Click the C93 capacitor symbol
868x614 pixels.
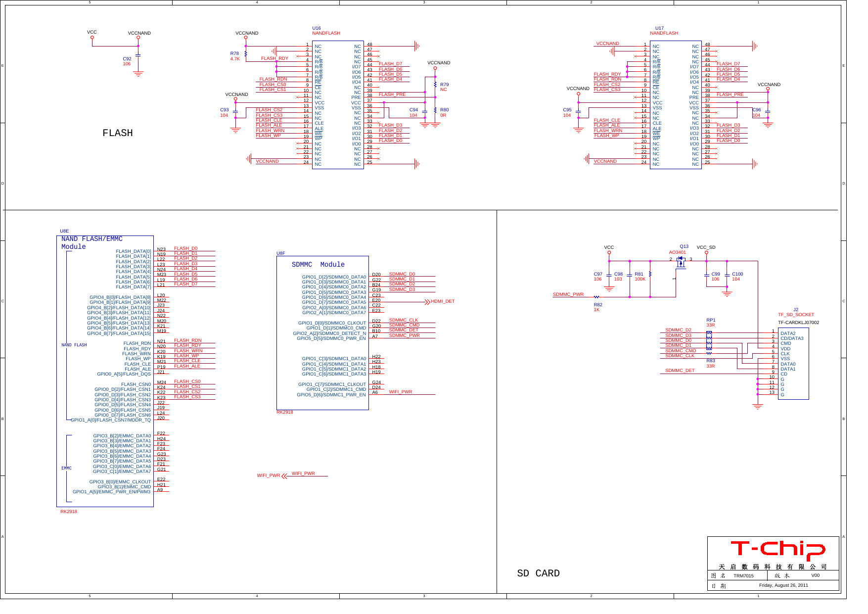point(235,112)
